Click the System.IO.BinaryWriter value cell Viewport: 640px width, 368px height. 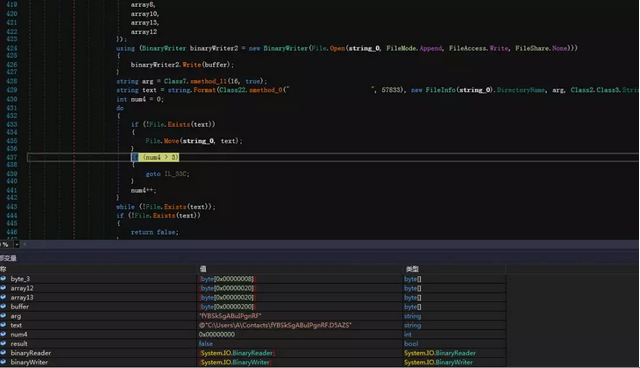click(x=235, y=362)
